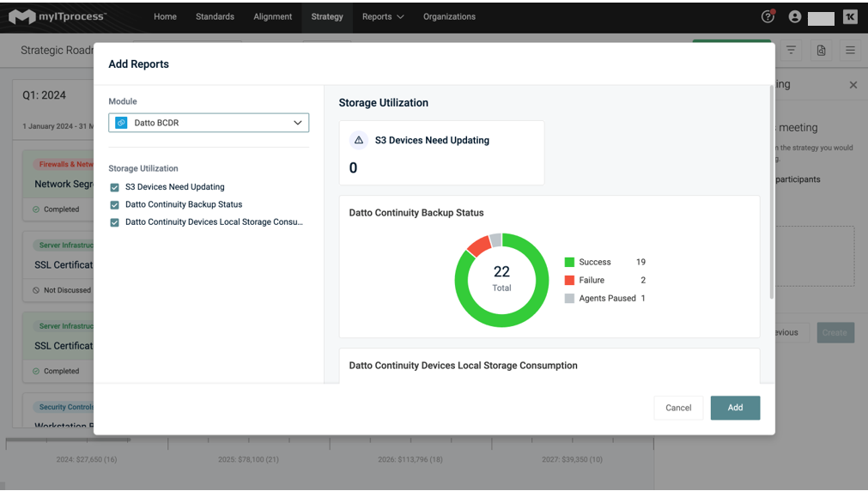Open the hamburger menu icon in toolbar
The height and width of the screenshot is (491, 868).
(x=850, y=51)
